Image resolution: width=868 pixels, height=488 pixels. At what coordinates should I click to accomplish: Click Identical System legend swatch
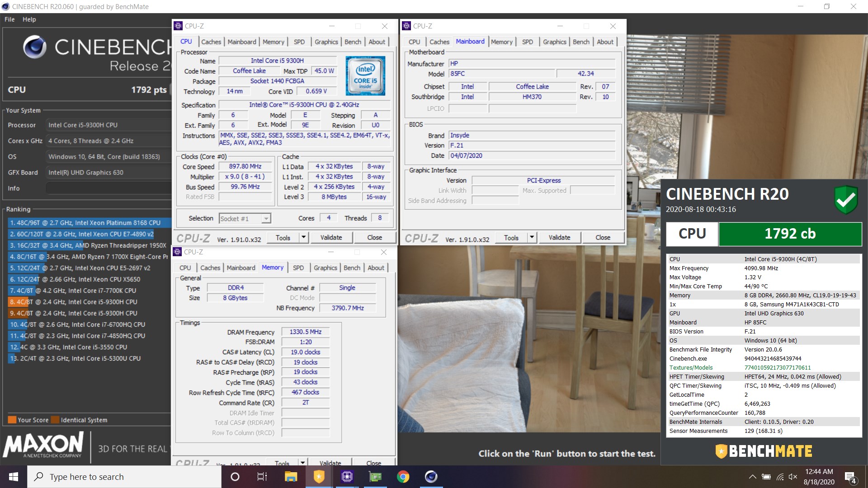pos(55,420)
